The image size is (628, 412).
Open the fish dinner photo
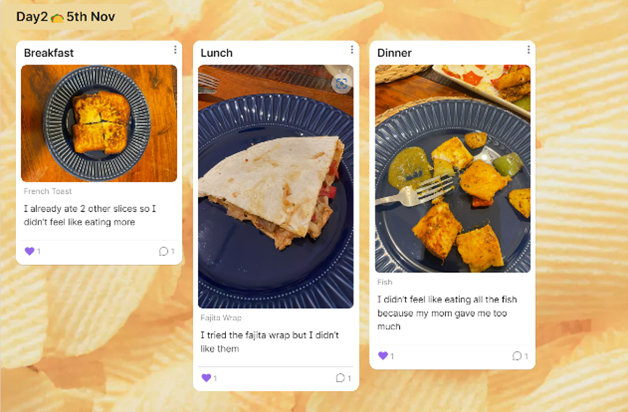[453, 169]
